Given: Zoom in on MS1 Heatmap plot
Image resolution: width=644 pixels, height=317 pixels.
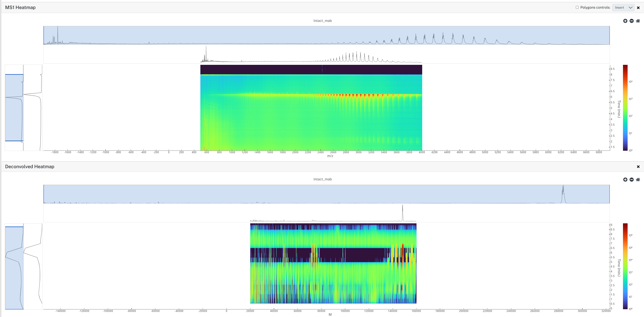Looking at the screenshot, I should click(625, 21).
